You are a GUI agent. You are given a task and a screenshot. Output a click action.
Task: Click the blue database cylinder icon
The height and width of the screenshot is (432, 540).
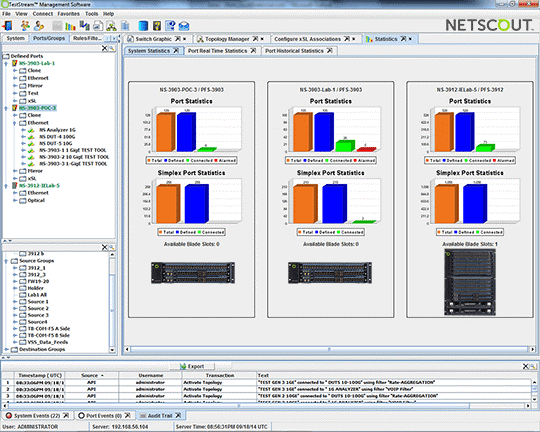coord(143,26)
